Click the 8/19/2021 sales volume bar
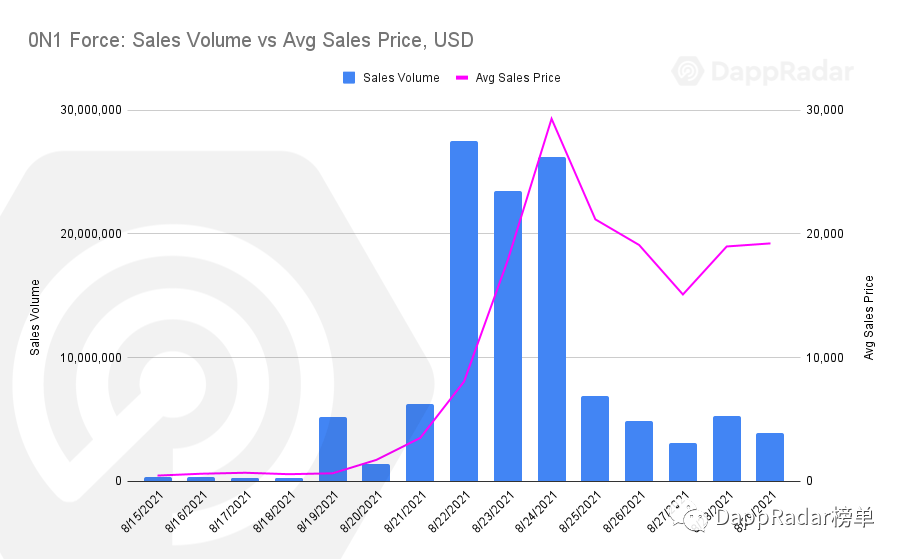The width and height of the screenshot is (904, 559). click(x=333, y=449)
